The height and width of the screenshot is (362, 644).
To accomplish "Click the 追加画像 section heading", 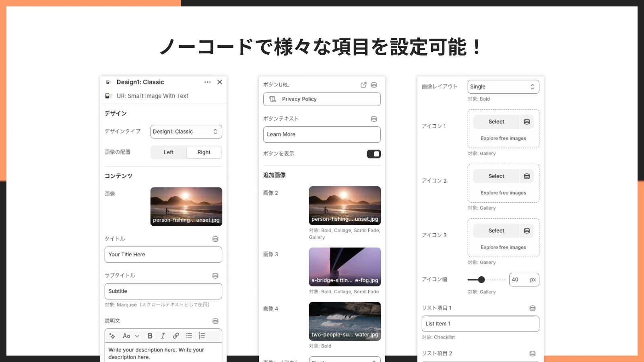I will pyautogui.click(x=275, y=175).
